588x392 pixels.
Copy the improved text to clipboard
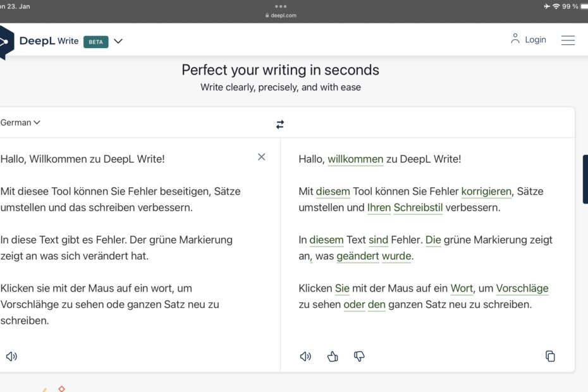pos(550,356)
